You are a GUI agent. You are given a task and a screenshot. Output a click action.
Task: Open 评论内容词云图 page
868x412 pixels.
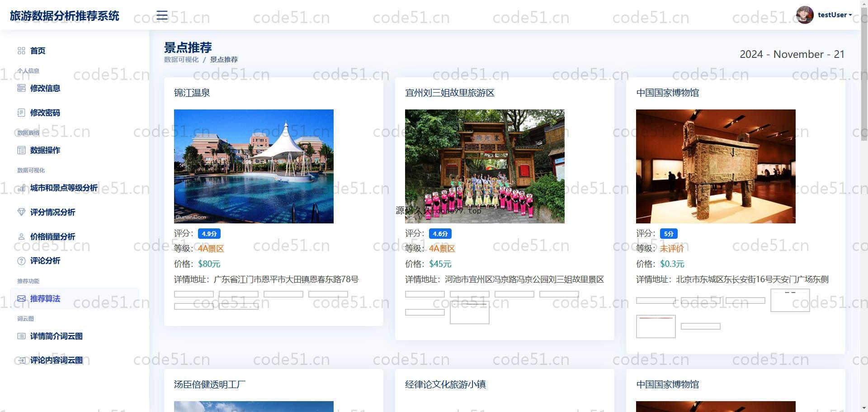click(x=75, y=360)
